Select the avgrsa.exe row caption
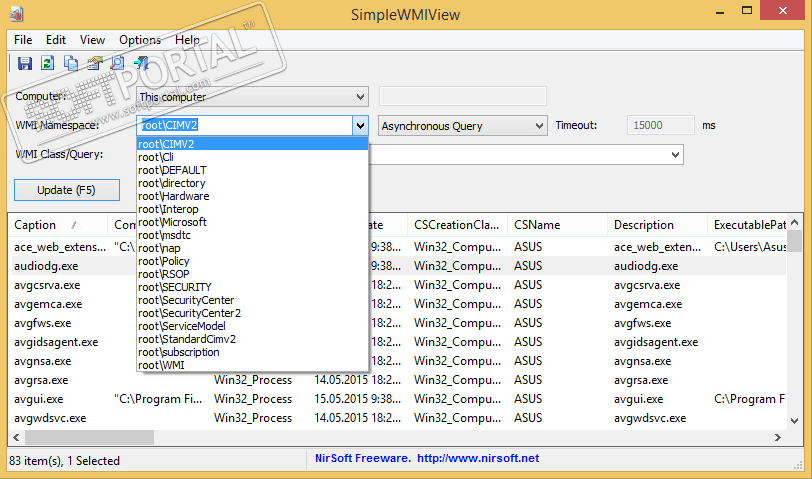Screen dimensions: 812x479 (x=41, y=380)
